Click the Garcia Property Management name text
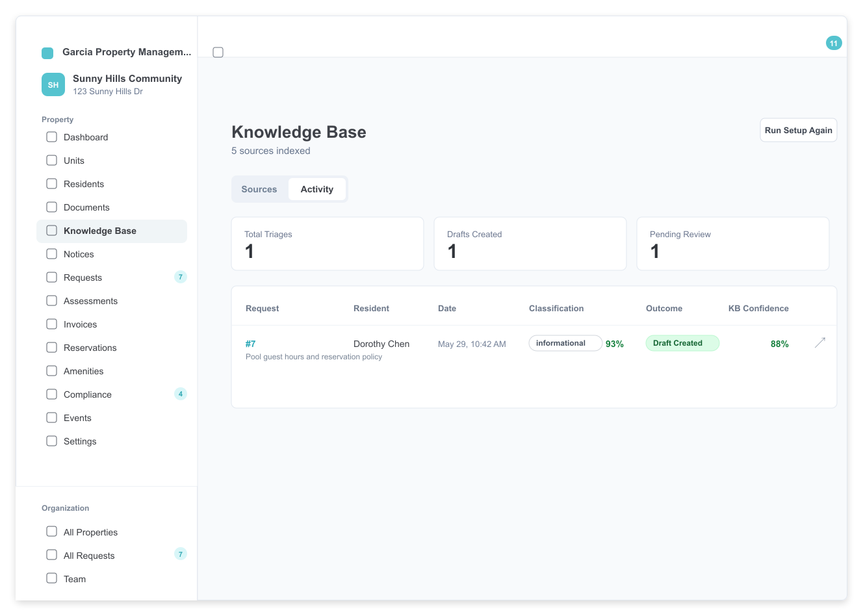 [127, 52]
